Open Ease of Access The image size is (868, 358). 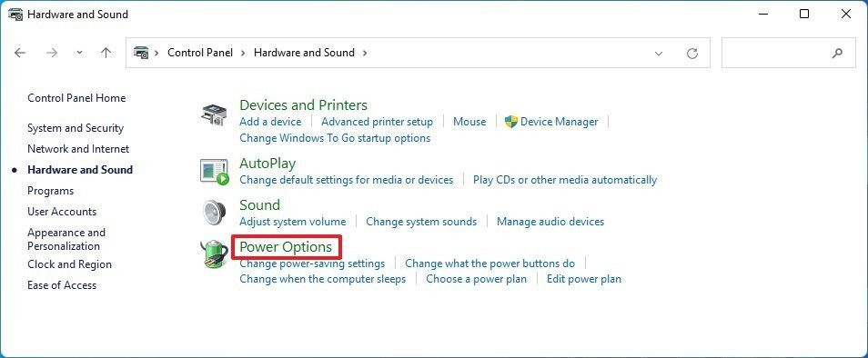click(x=62, y=285)
